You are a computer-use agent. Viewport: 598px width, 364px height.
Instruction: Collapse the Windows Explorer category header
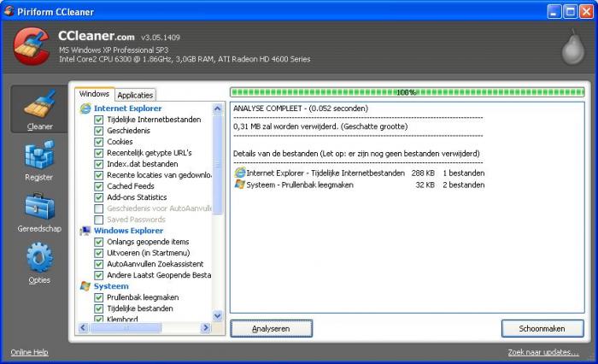tap(127, 231)
